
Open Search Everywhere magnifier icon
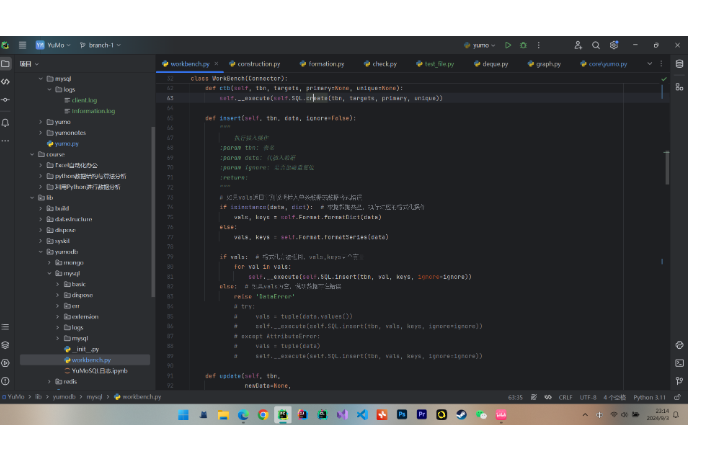pos(596,45)
